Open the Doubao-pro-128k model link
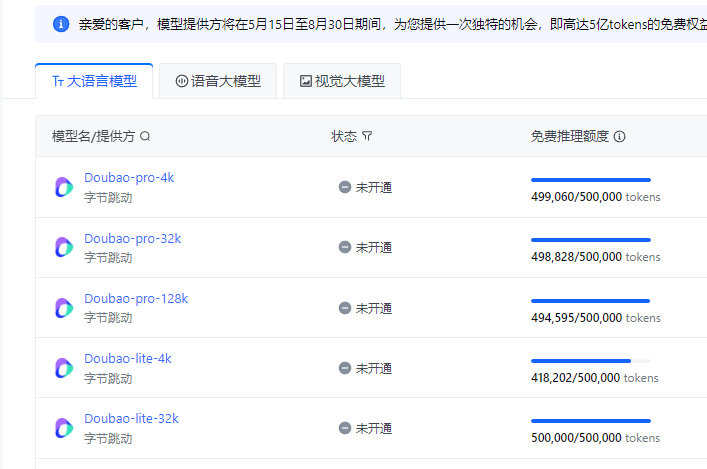The width and height of the screenshot is (707, 469). 136,299
